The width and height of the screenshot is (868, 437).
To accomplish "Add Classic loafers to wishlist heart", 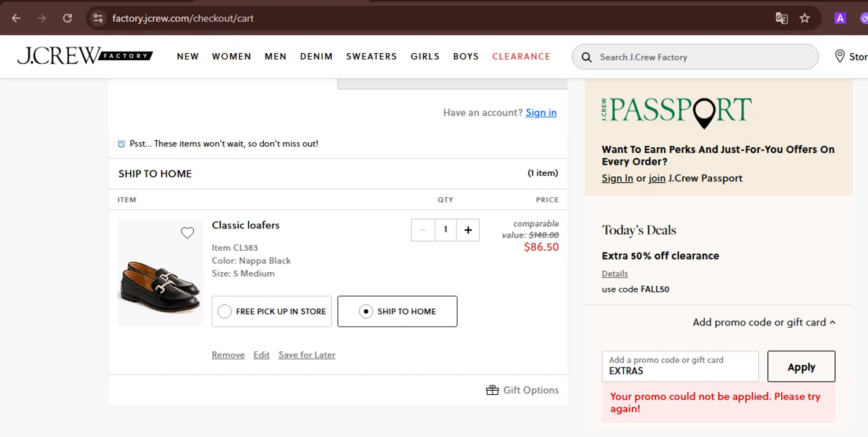I will tap(187, 233).
